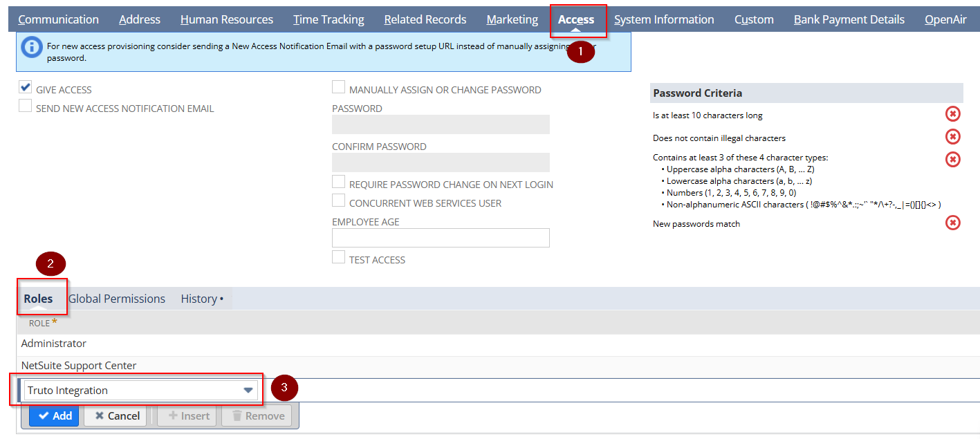Enable CONCURRENT WEB SERVICES USER
This screenshot has height=439, width=980.
click(338, 200)
